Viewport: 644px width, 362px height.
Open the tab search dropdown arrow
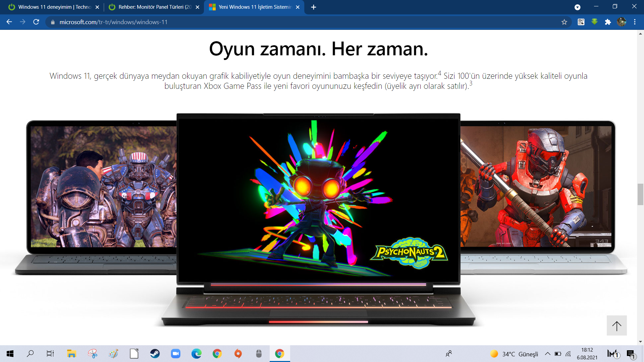[577, 7]
